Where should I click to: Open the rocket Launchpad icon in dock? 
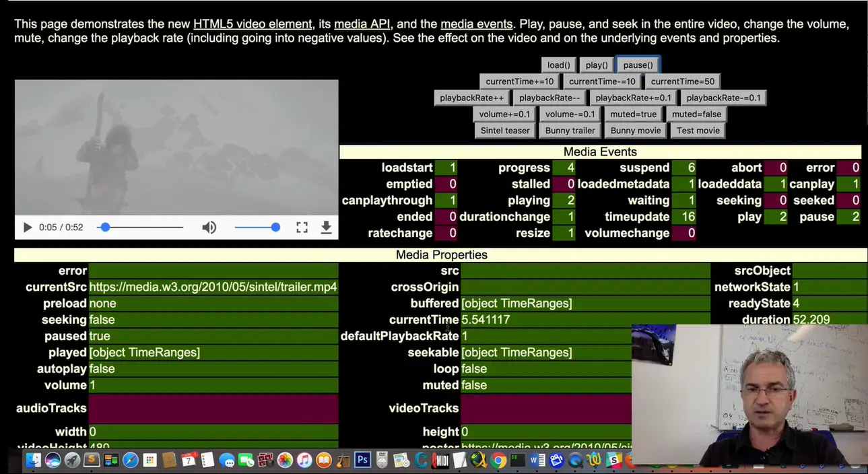tap(72, 461)
